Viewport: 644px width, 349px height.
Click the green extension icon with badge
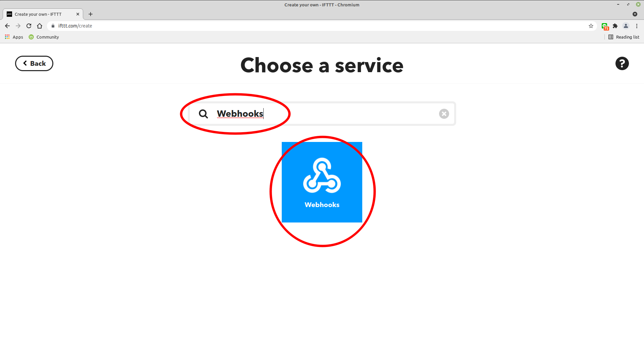tap(605, 26)
